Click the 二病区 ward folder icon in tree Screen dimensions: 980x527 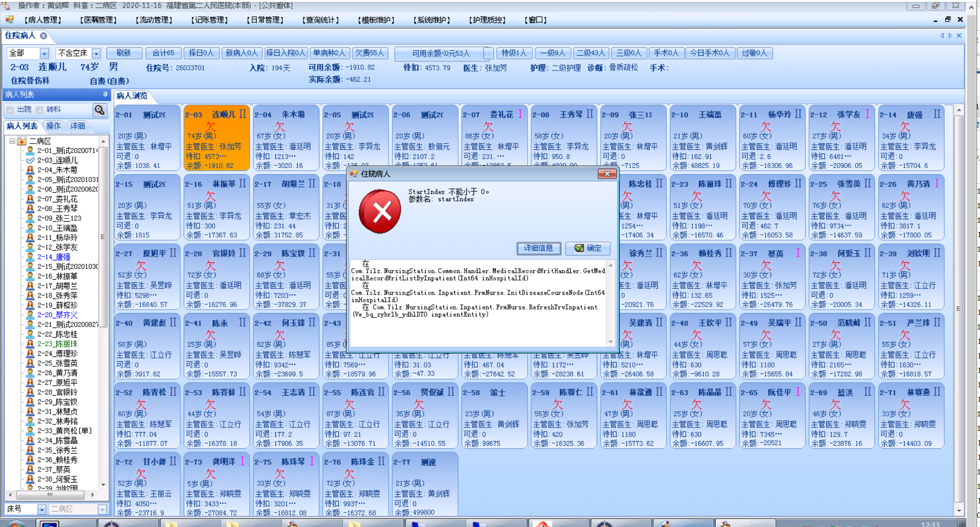click(x=22, y=141)
